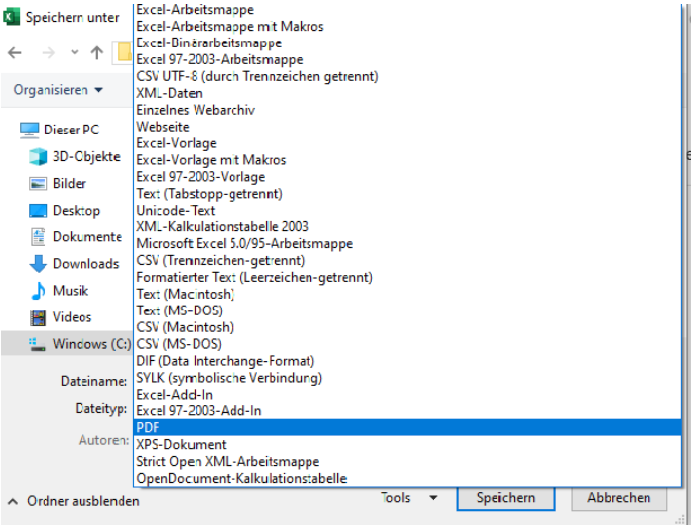Choose Unicode-Text format
This screenshot has width=691, height=525.
coord(407,210)
